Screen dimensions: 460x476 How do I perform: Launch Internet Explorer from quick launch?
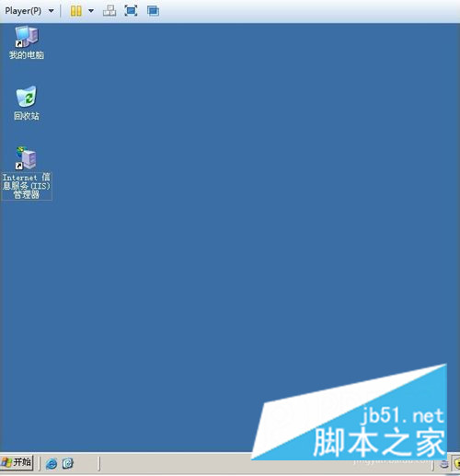[x=52, y=463]
